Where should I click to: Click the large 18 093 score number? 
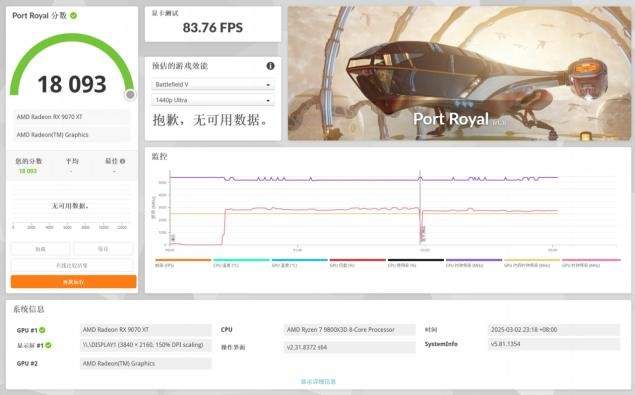point(72,84)
